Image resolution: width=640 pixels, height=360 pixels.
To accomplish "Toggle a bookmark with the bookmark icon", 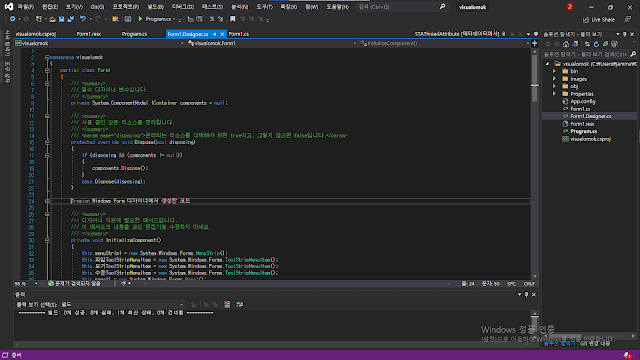I will [x=233, y=19].
